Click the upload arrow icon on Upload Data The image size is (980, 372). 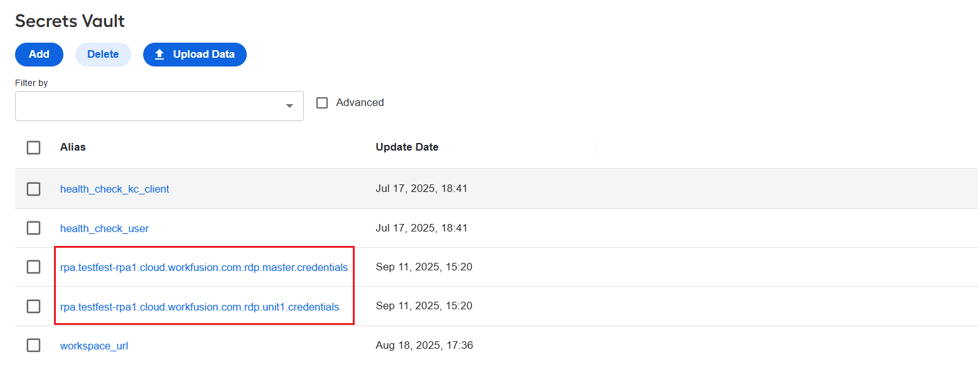point(159,55)
